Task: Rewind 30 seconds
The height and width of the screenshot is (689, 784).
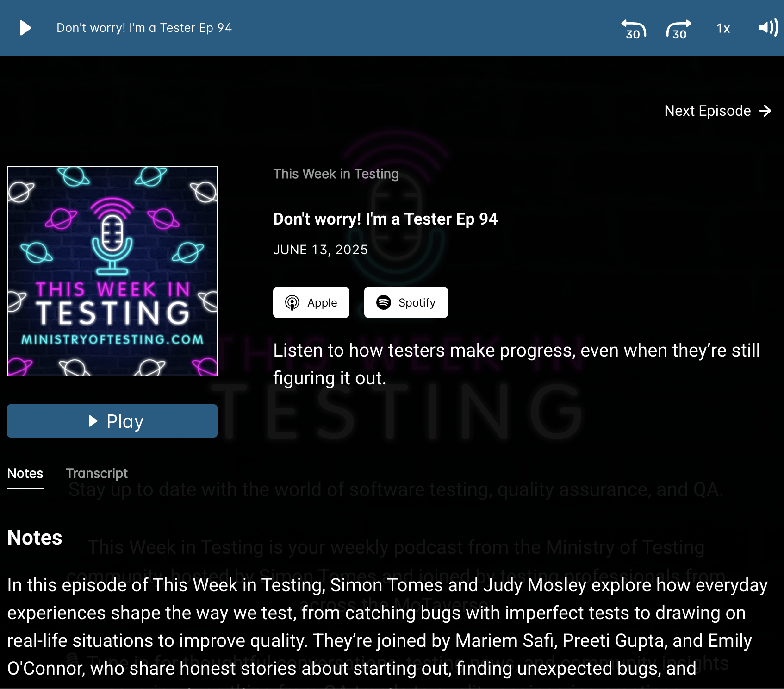Action: tap(634, 29)
